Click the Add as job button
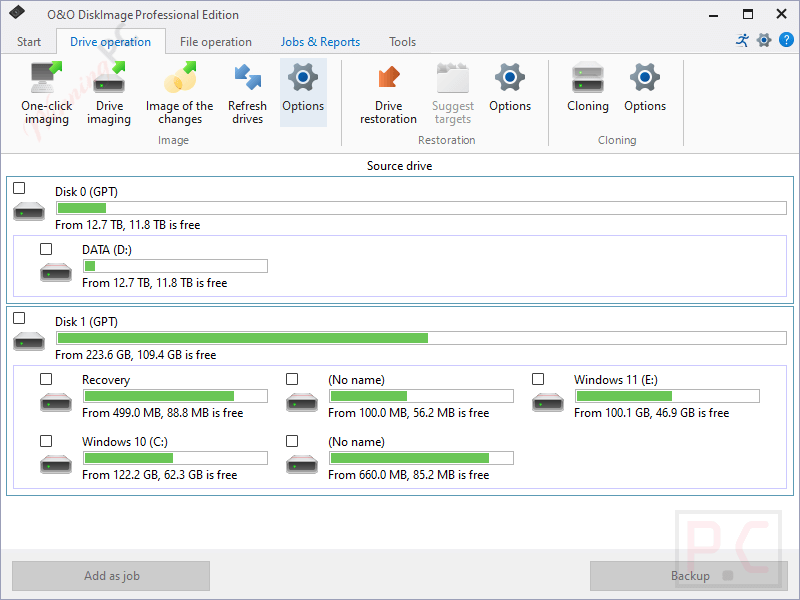The height and width of the screenshot is (600, 800). click(x=111, y=576)
